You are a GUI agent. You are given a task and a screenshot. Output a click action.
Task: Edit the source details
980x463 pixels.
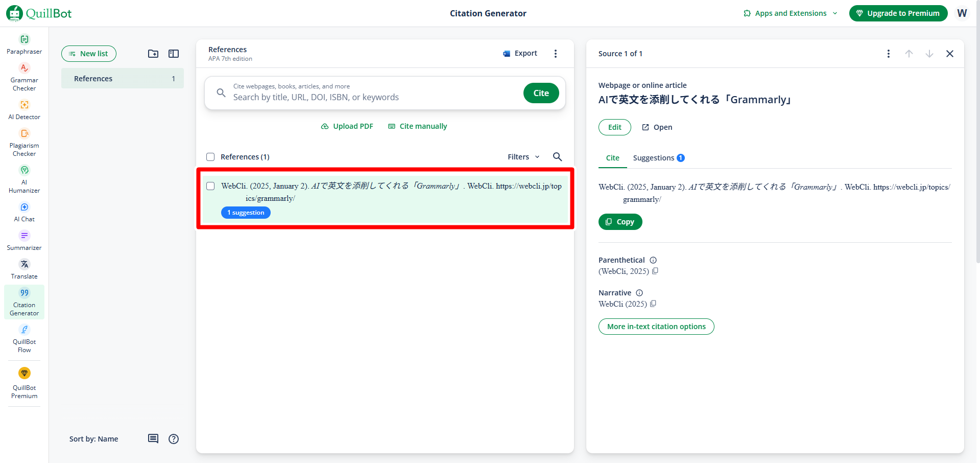[x=615, y=127]
